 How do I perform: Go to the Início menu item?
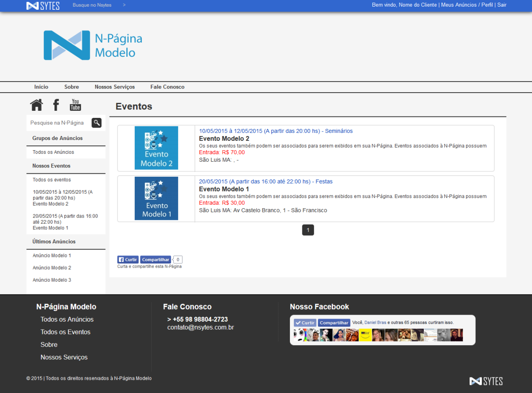pos(41,87)
